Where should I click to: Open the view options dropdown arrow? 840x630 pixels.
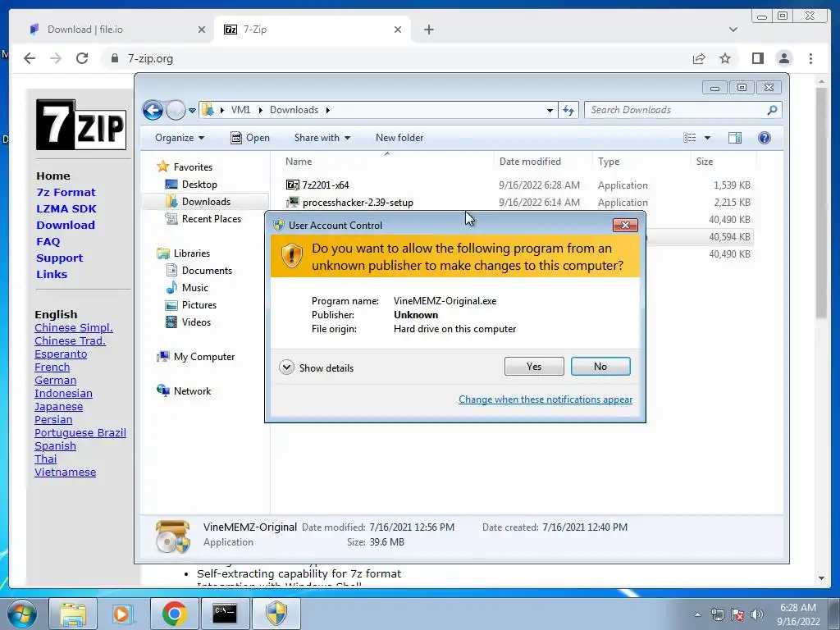click(x=707, y=138)
